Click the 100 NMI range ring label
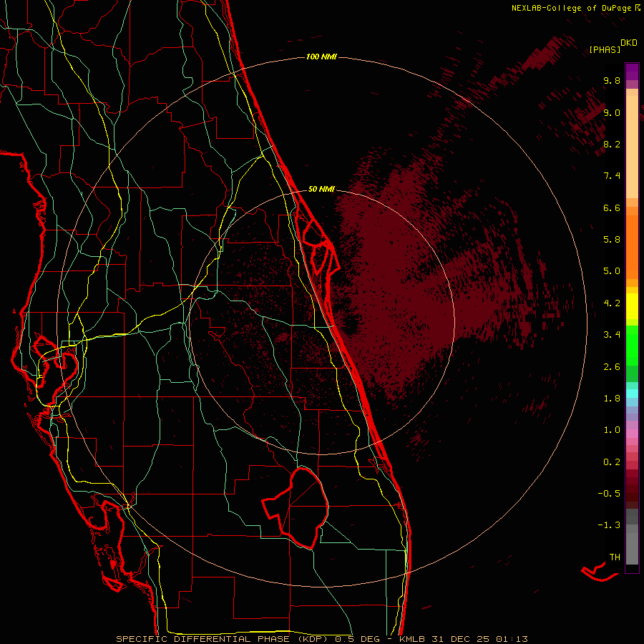 (321, 57)
